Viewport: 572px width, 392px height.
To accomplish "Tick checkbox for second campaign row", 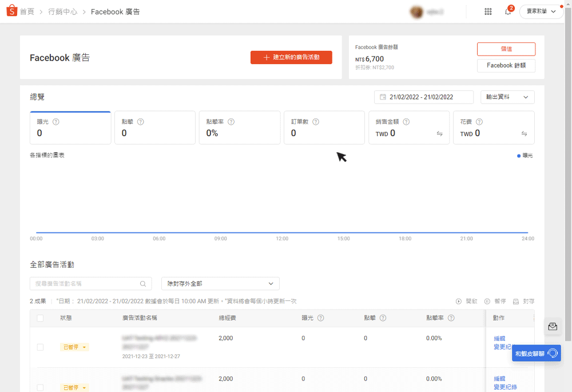I will pos(40,387).
